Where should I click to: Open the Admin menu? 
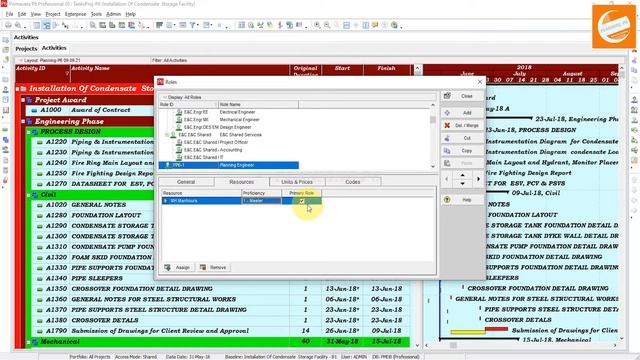(113, 14)
